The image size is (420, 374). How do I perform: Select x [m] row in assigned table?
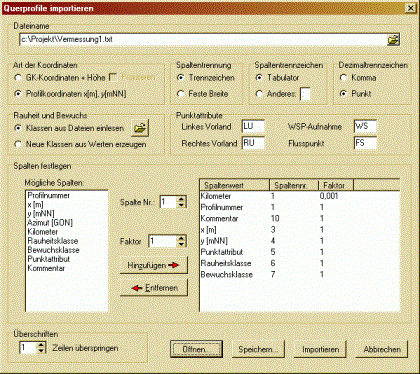pyautogui.click(x=299, y=230)
